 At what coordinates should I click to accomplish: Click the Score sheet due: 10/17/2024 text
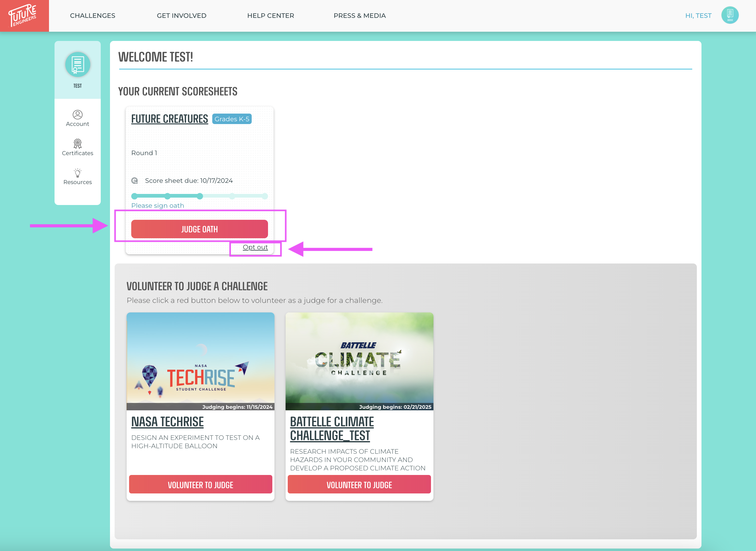189,180
